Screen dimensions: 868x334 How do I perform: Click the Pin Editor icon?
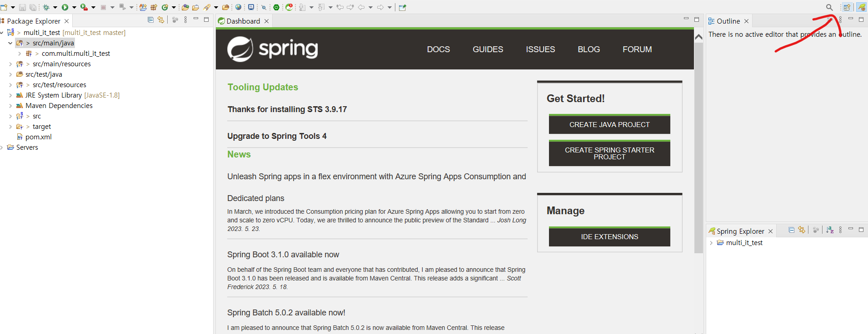point(402,7)
